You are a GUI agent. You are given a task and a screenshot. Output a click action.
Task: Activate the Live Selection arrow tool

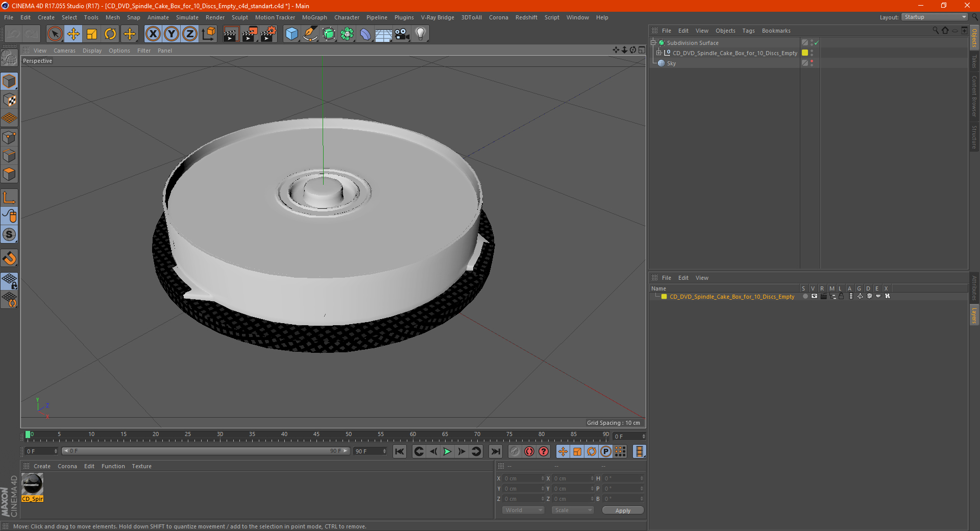point(55,34)
